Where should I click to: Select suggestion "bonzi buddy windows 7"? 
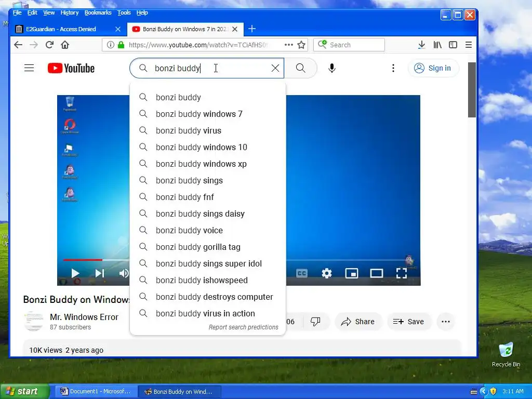point(208,114)
